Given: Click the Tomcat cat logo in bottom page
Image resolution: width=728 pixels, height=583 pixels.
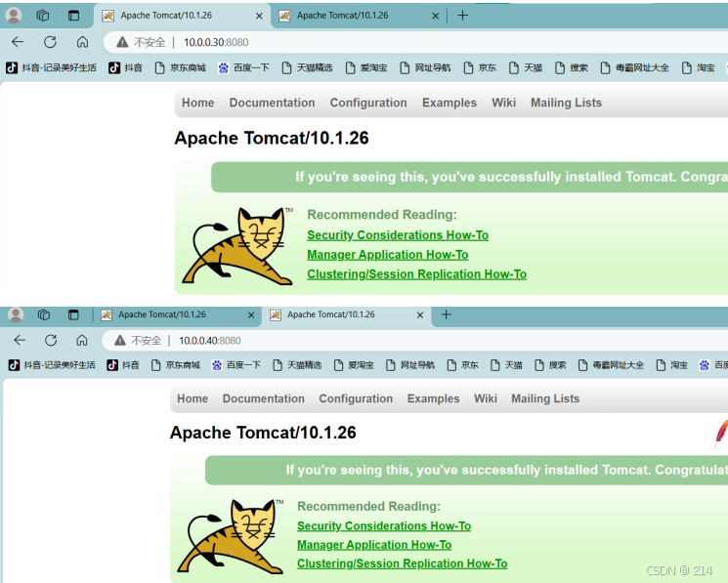Looking at the screenshot, I should [231, 536].
